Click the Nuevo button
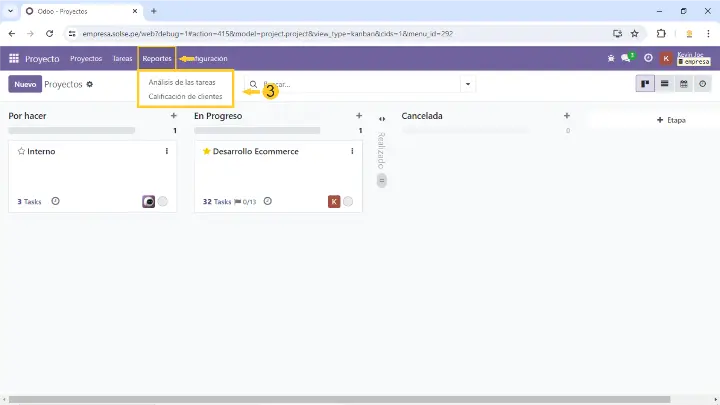Viewport: 720px width, 405px height. coord(25,85)
